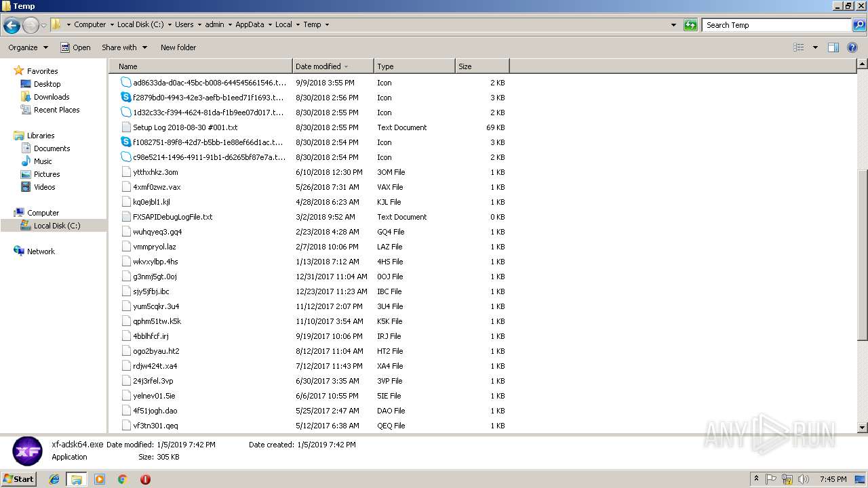868x488 pixels.
Task: Select Local Disk (C:) in navigation tree
Action: click(57, 226)
